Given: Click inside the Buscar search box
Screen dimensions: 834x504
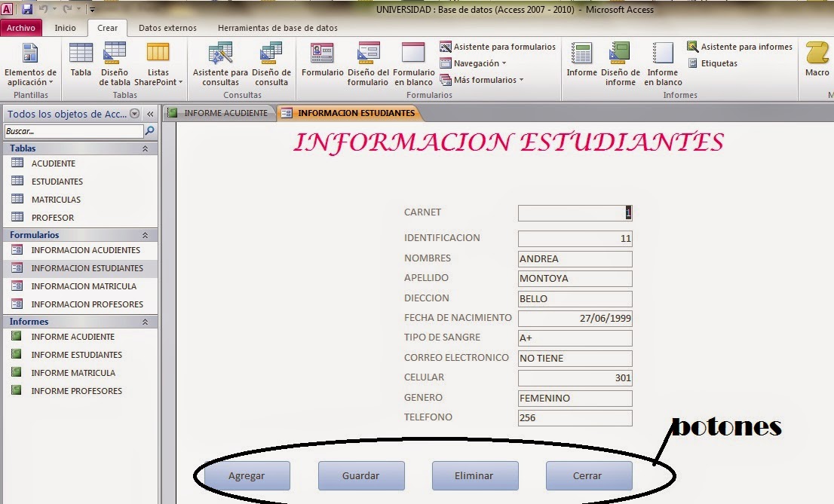Looking at the screenshot, I should click(x=72, y=130).
